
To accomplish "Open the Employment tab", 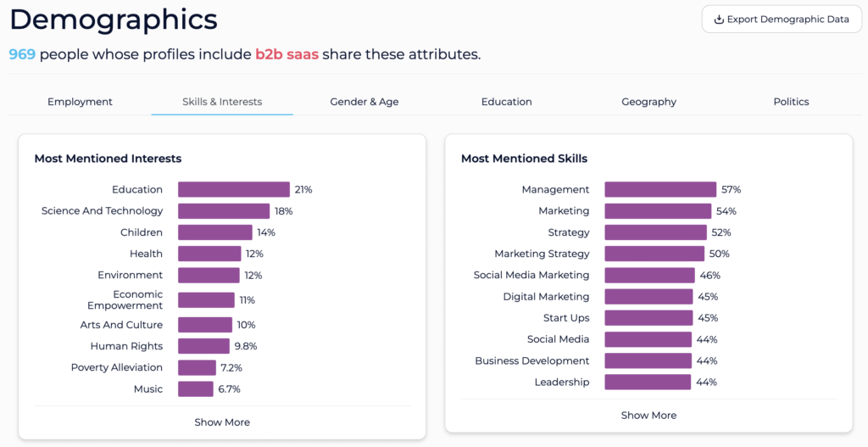I will click(x=80, y=102).
